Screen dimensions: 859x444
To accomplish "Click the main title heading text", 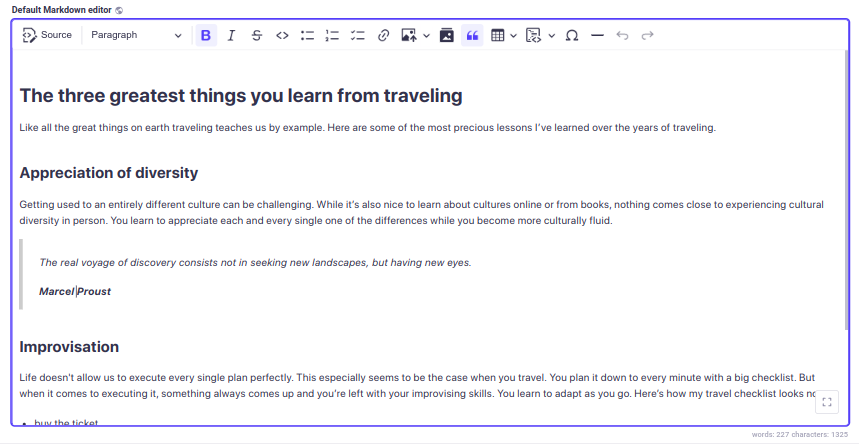I will [x=241, y=95].
